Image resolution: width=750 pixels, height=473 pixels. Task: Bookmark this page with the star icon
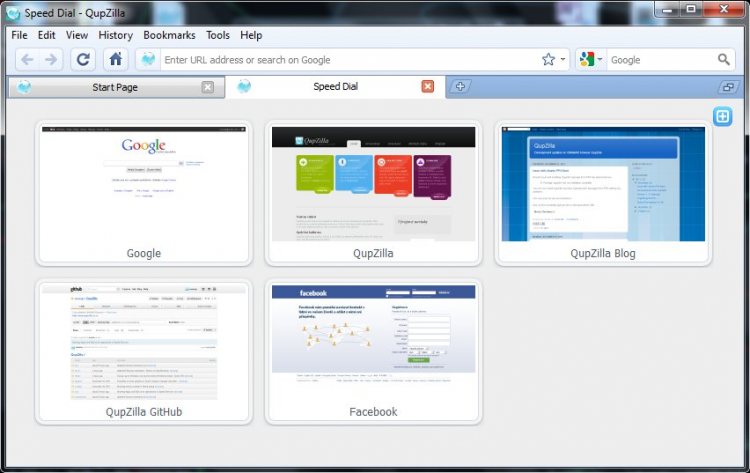548,59
